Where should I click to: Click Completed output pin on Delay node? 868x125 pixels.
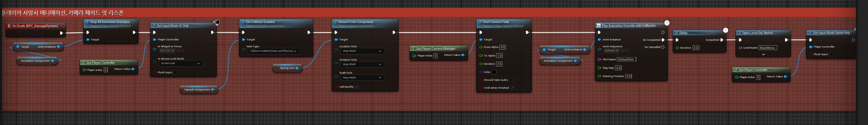[x=722, y=40]
